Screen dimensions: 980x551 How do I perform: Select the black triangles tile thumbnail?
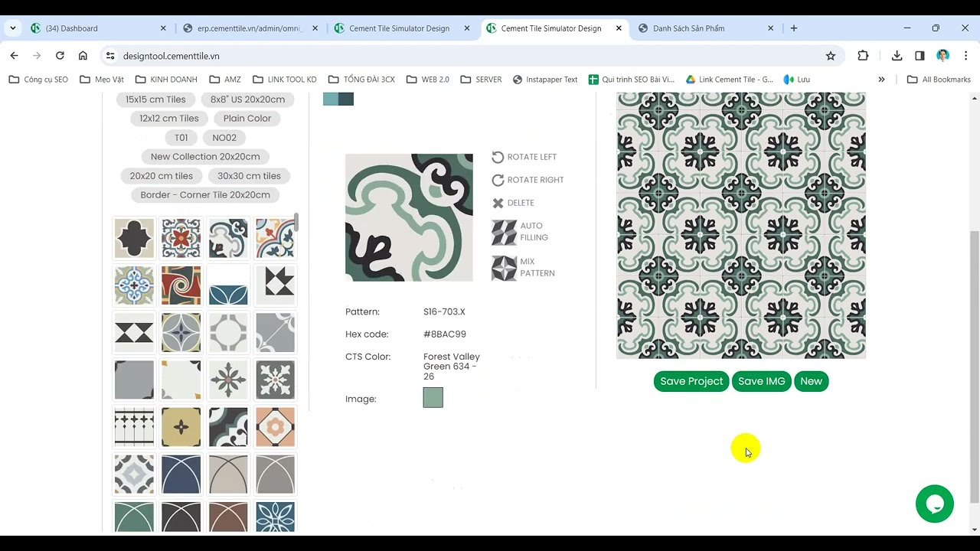(x=134, y=333)
